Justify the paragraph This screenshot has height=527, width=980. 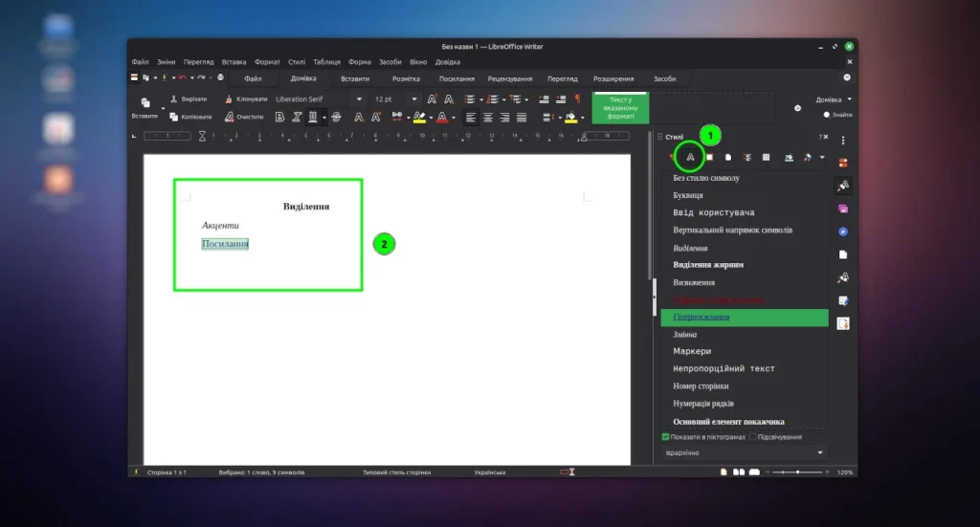click(522, 117)
